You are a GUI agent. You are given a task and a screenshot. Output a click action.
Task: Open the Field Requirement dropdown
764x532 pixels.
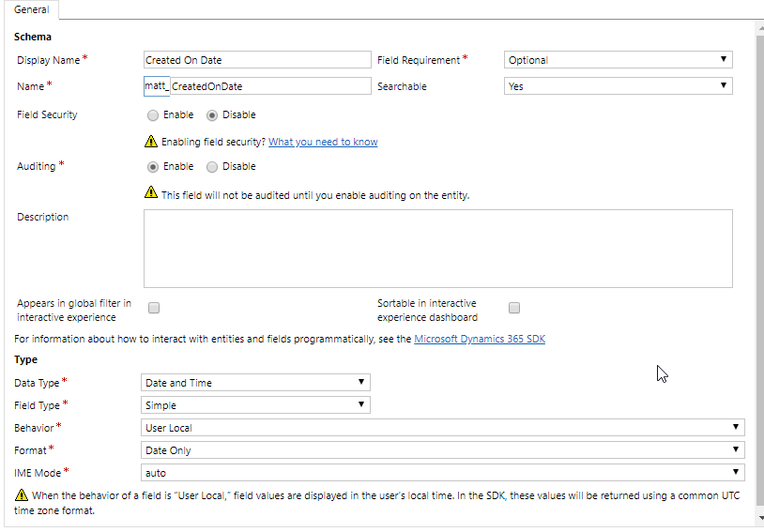(618, 60)
